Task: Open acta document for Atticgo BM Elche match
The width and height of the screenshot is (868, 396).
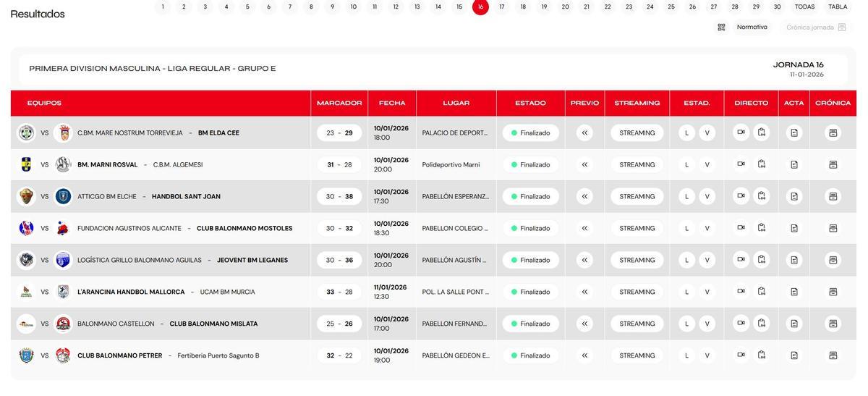Action: 794,196
